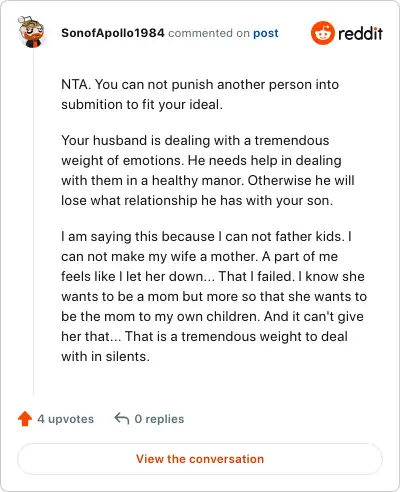This screenshot has height=492, width=400.
Task: Click the paragraph starting "I am saying this because"
Action: pos(214,296)
